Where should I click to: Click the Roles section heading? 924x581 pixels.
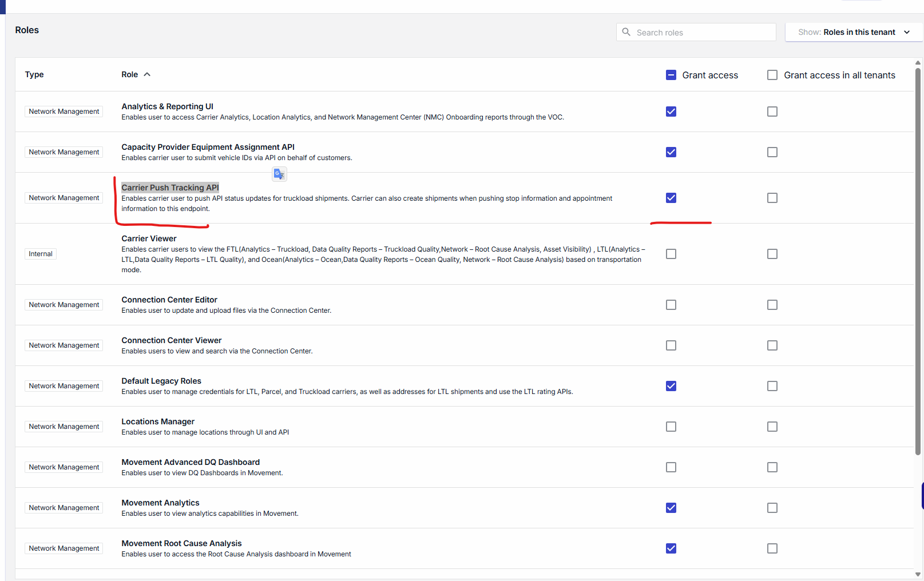pyautogui.click(x=27, y=30)
